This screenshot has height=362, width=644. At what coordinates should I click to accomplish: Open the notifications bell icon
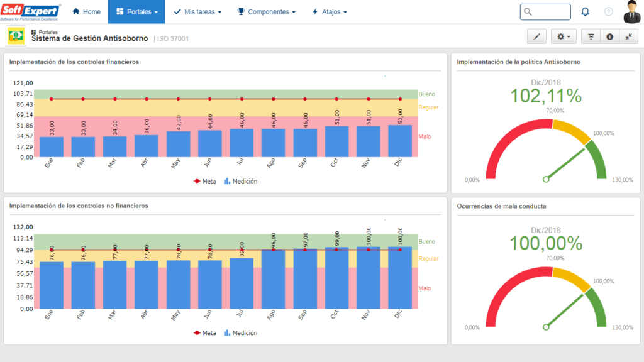(x=585, y=12)
